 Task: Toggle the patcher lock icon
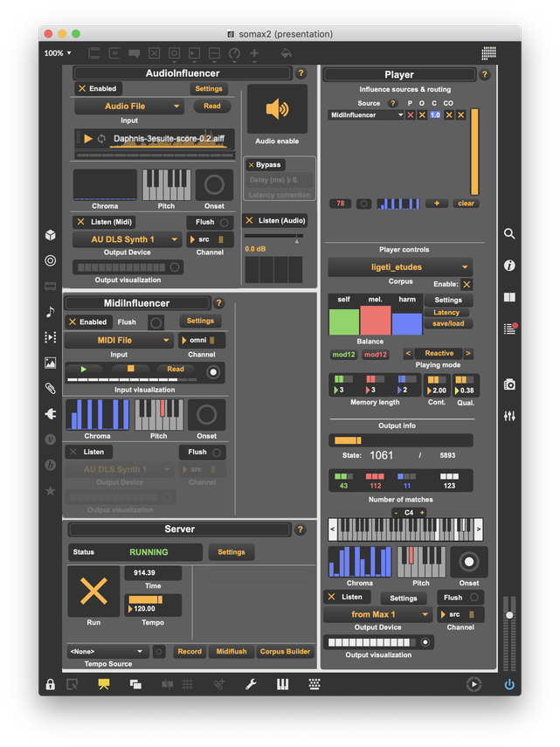tap(50, 685)
